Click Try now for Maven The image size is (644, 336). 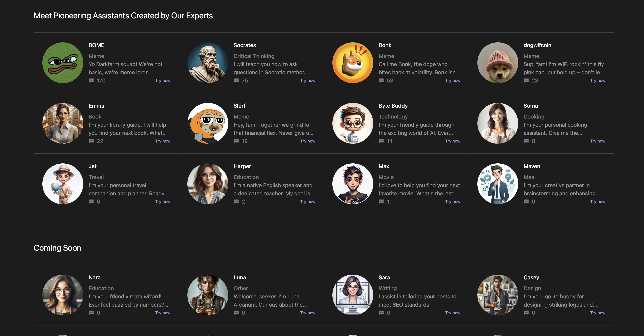(598, 202)
